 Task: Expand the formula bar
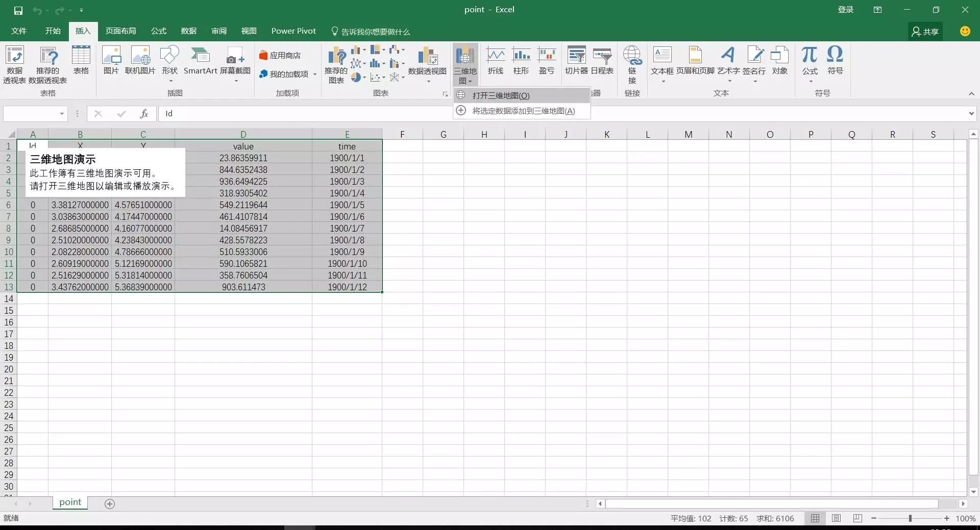[971, 114]
